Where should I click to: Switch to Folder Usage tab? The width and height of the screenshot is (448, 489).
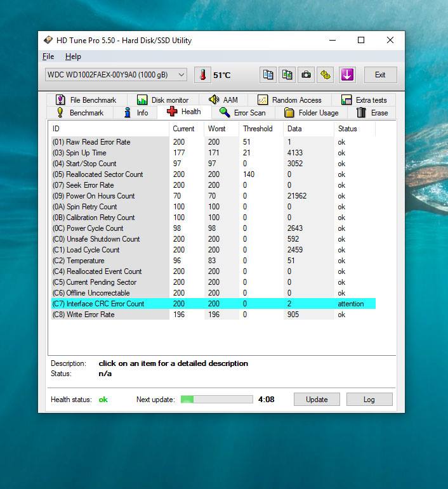(x=312, y=113)
